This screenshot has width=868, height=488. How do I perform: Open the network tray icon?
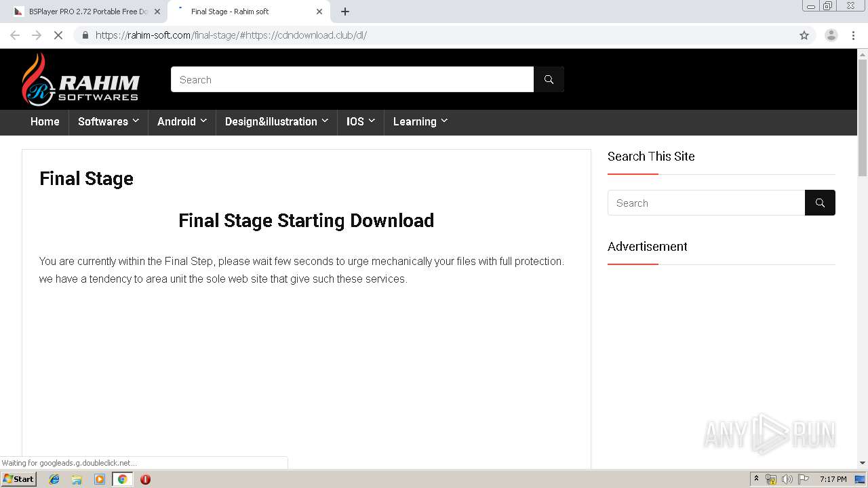click(771, 479)
